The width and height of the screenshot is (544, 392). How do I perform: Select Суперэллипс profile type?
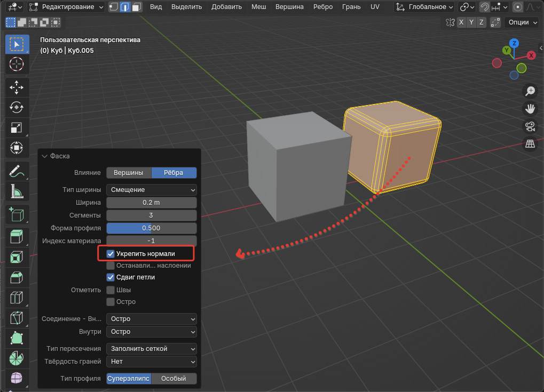click(x=129, y=379)
